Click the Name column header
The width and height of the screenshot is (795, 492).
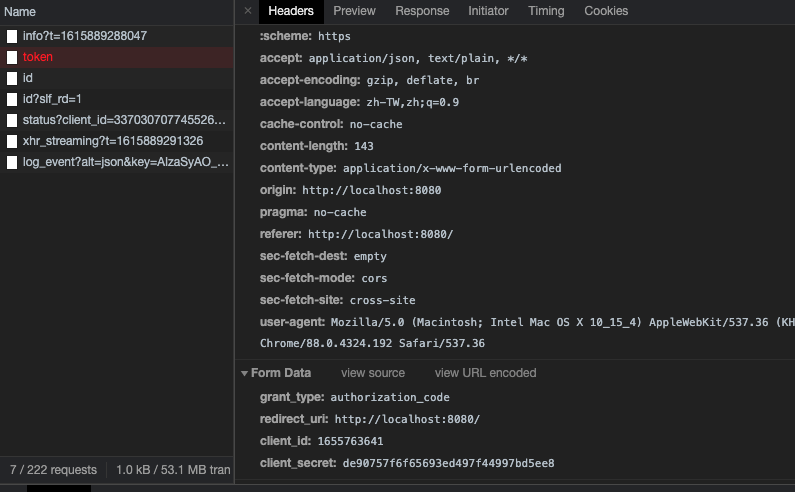pyautogui.click(x=20, y=12)
